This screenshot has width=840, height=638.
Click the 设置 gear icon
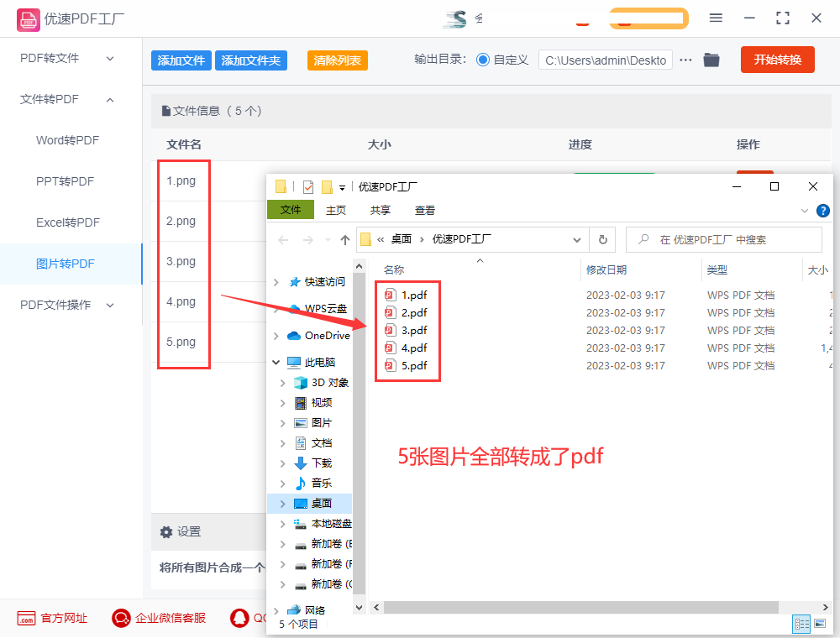coord(166,532)
